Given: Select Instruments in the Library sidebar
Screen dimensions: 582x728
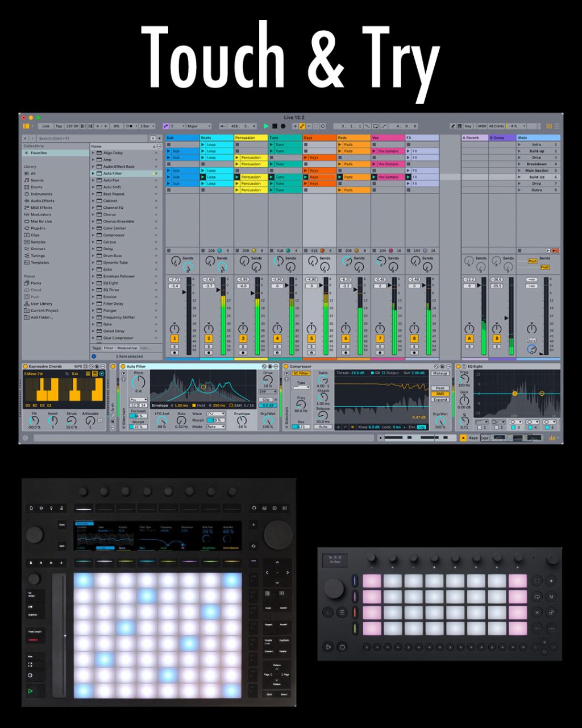Looking at the screenshot, I should click(41, 194).
